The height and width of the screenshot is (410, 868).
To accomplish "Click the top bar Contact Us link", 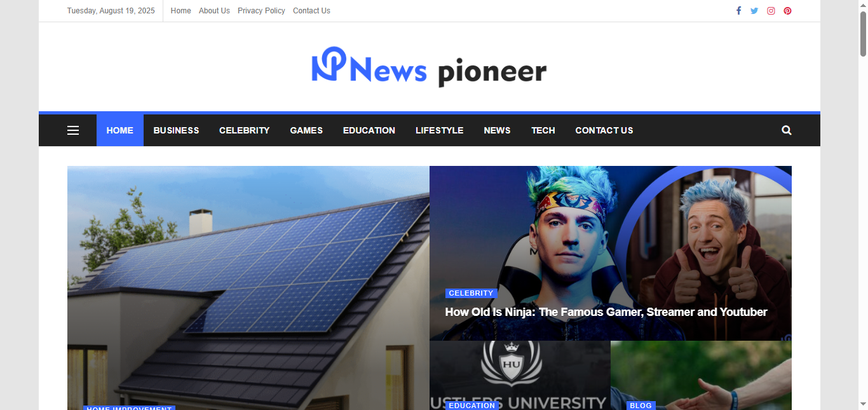I will pyautogui.click(x=311, y=11).
